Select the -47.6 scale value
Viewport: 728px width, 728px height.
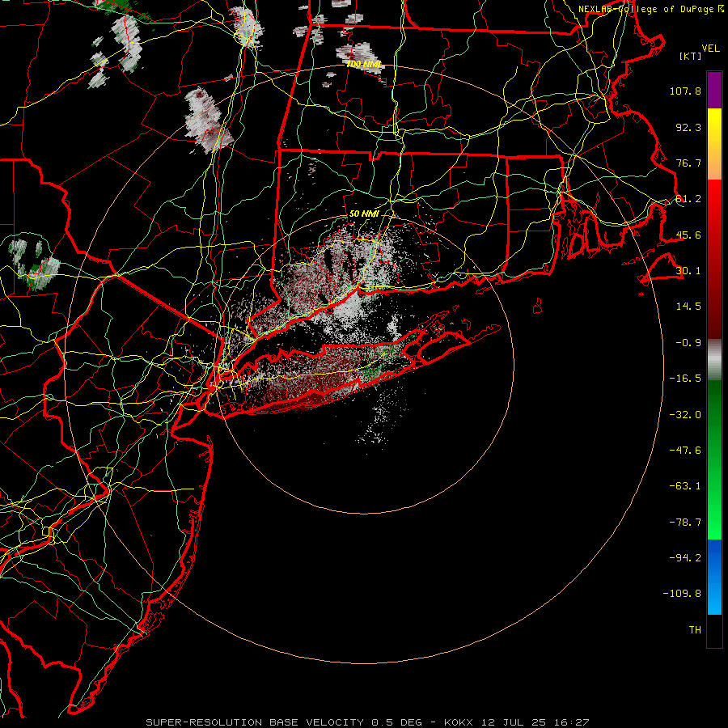click(x=685, y=451)
